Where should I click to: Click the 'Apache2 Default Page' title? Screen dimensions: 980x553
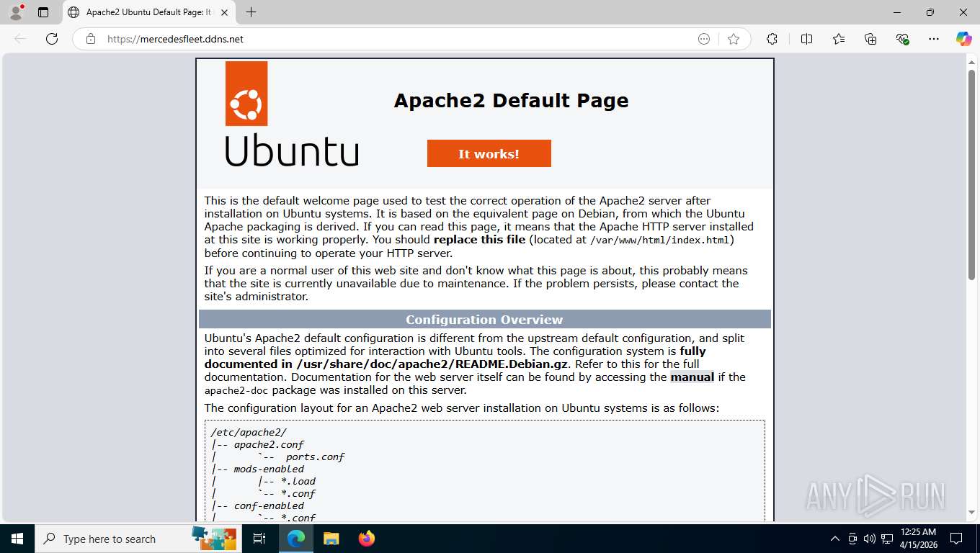pos(511,100)
